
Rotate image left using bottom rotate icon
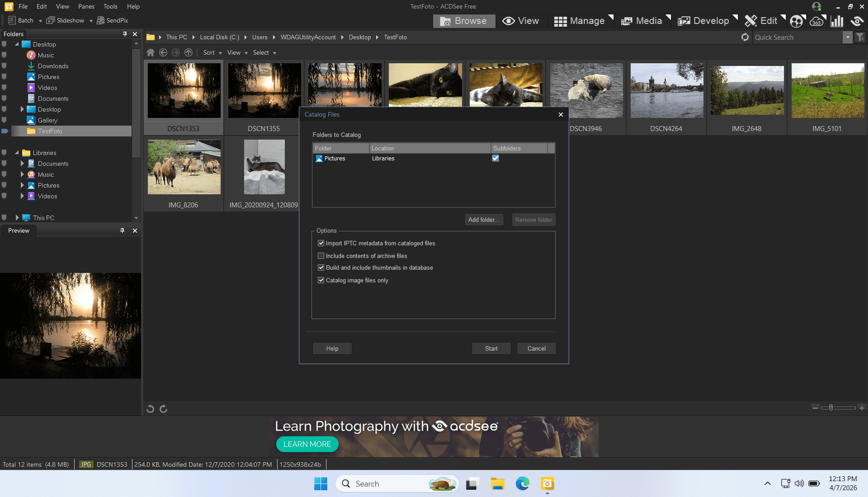(151, 409)
